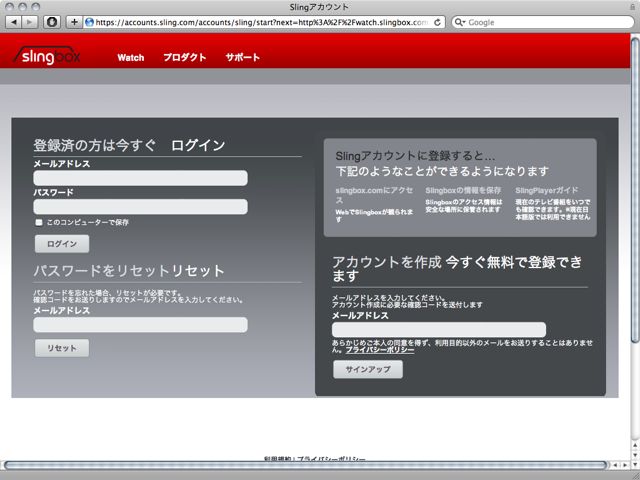Click the Slingアカウントに登録すると heading

tap(415, 156)
